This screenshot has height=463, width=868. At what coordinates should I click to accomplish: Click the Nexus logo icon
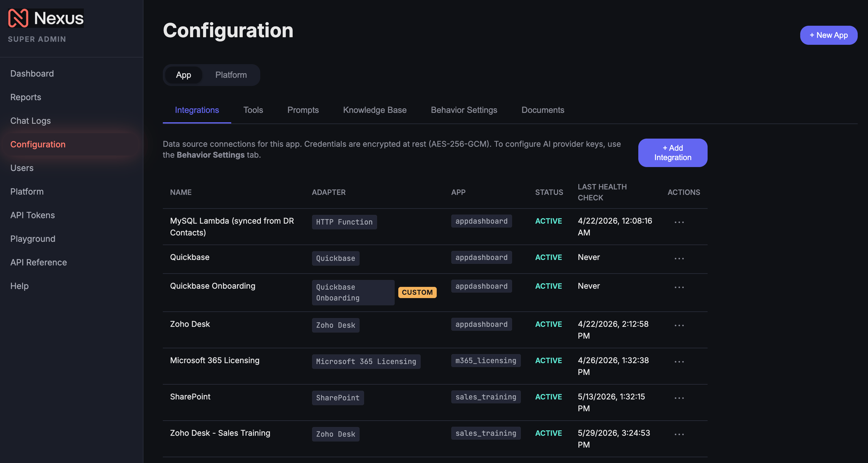click(x=18, y=18)
